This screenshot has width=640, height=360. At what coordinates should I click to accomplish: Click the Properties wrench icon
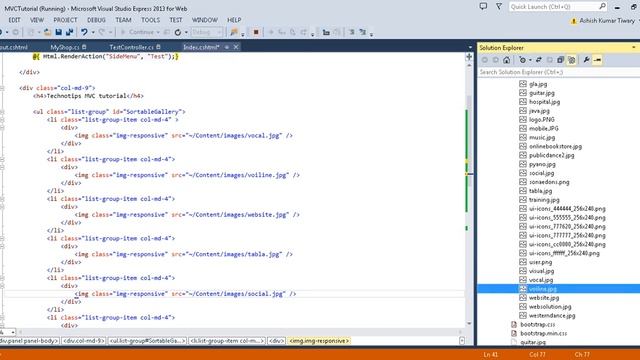[x=587, y=60]
